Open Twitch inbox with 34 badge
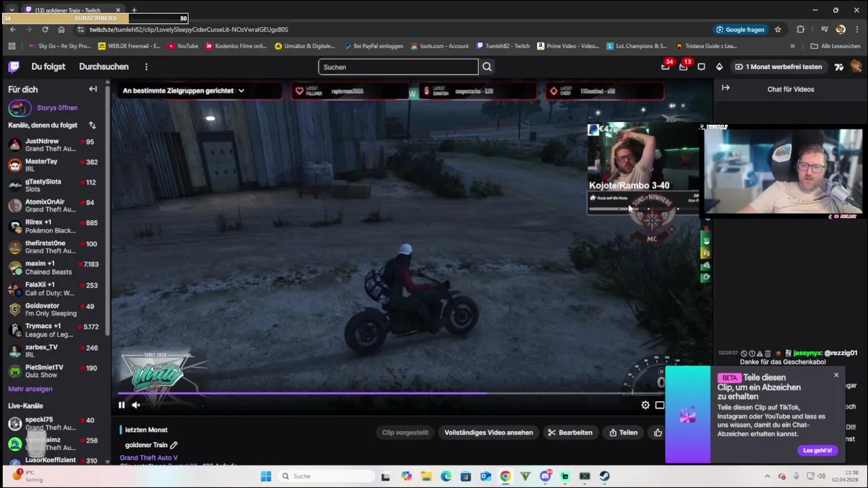 (666, 66)
